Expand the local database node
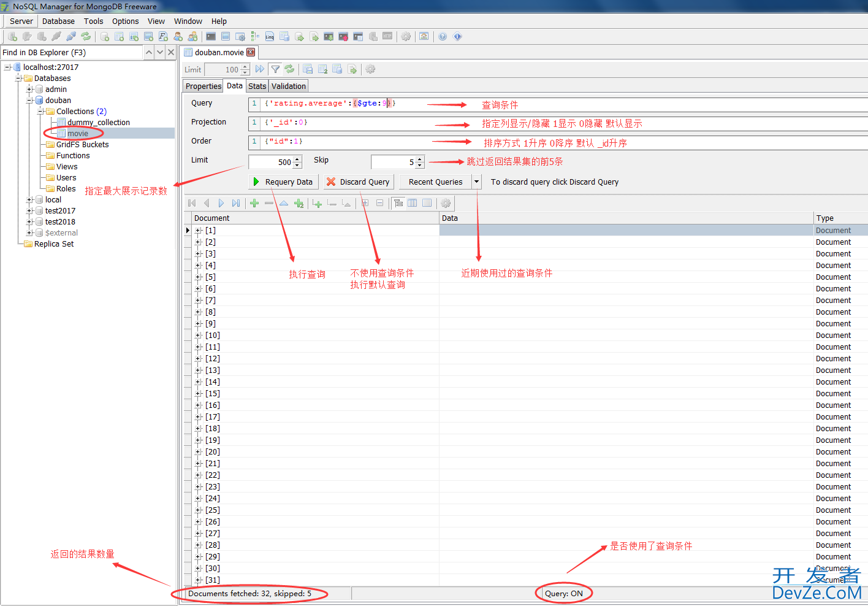This screenshot has height=606, width=868. point(29,200)
